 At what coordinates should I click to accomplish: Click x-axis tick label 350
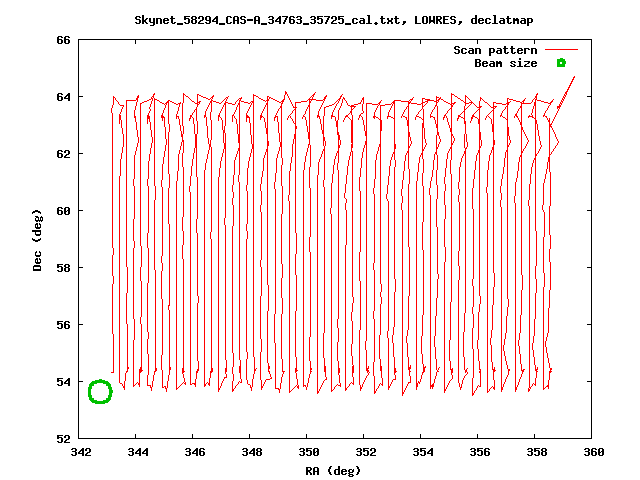[x=309, y=452]
